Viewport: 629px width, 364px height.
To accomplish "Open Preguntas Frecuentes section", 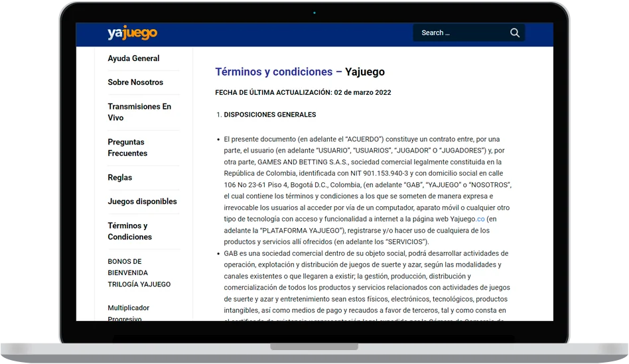I will click(x=127, y=148).
